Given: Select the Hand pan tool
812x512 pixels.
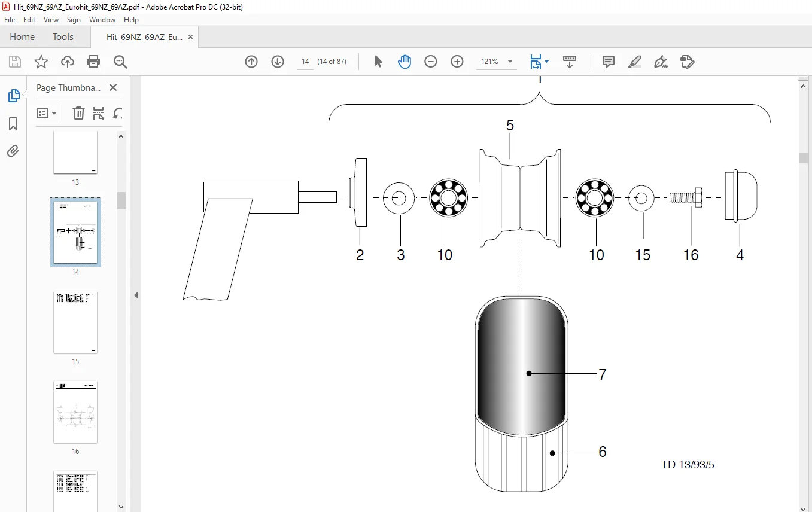Looking at the screenshot, I should tap(405, 62).
